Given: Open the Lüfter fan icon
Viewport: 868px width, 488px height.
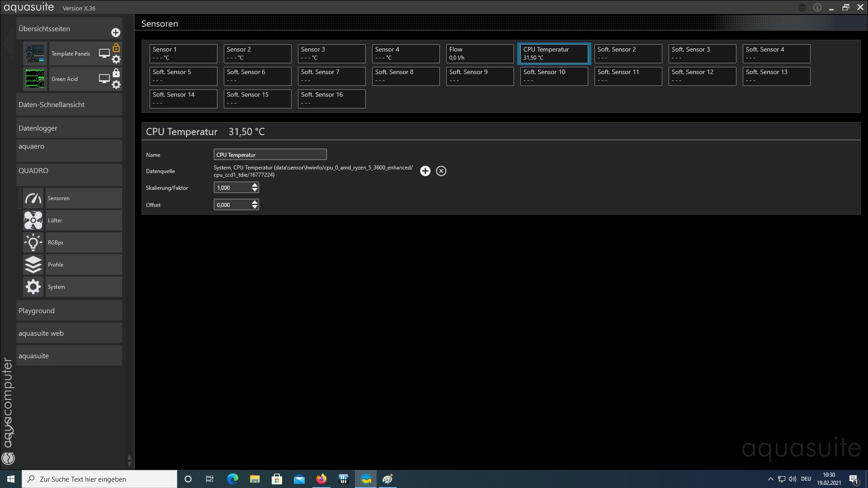Looking at the screenshot, I should [x=33, y=221].
